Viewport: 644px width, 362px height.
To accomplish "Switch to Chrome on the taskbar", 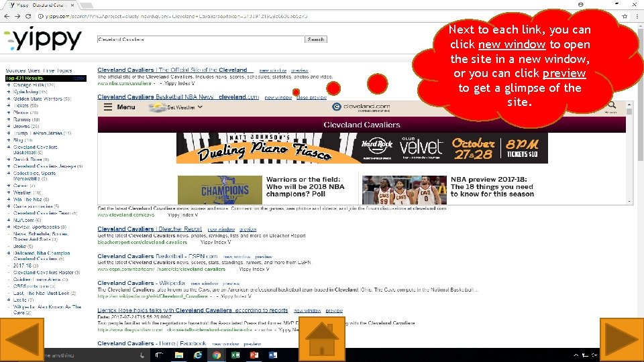I will [217, 355].
